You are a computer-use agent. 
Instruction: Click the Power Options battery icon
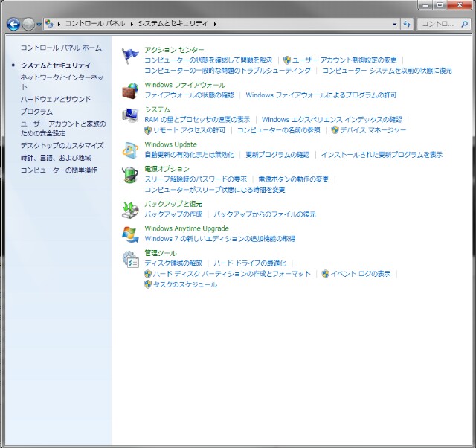130,175
